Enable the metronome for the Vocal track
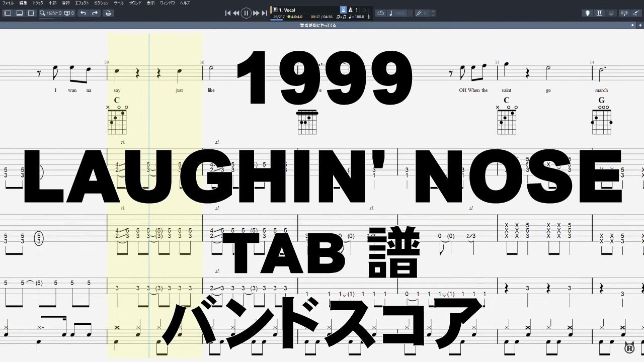The height and width of the screenshot is (362, 644). [x=350, y=10]
